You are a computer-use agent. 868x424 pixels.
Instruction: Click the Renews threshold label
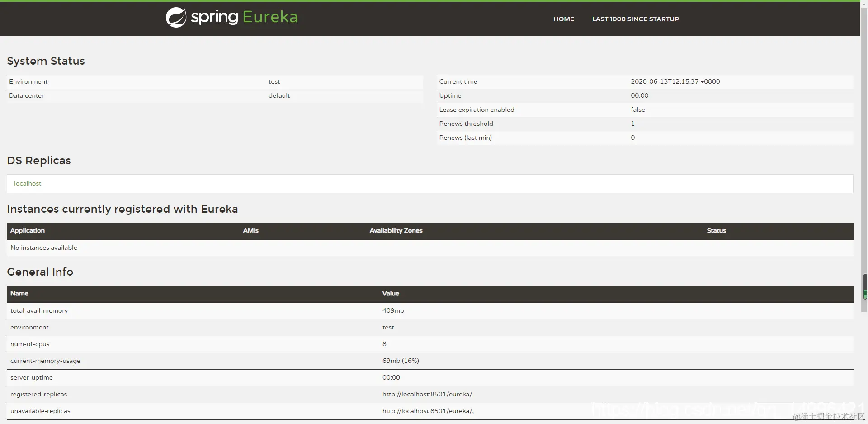click(466, 124)
